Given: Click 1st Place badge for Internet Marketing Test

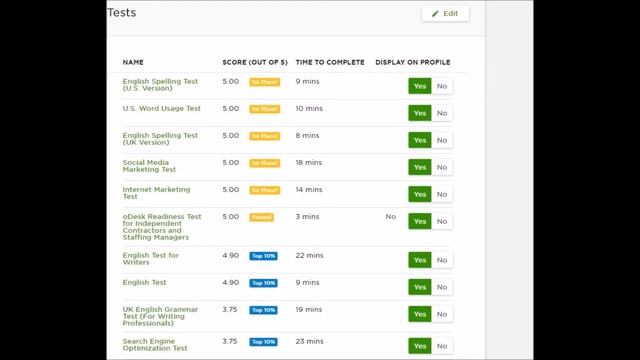Looking at the screenshot, I should pyautogui.click(x=264, y=190).
